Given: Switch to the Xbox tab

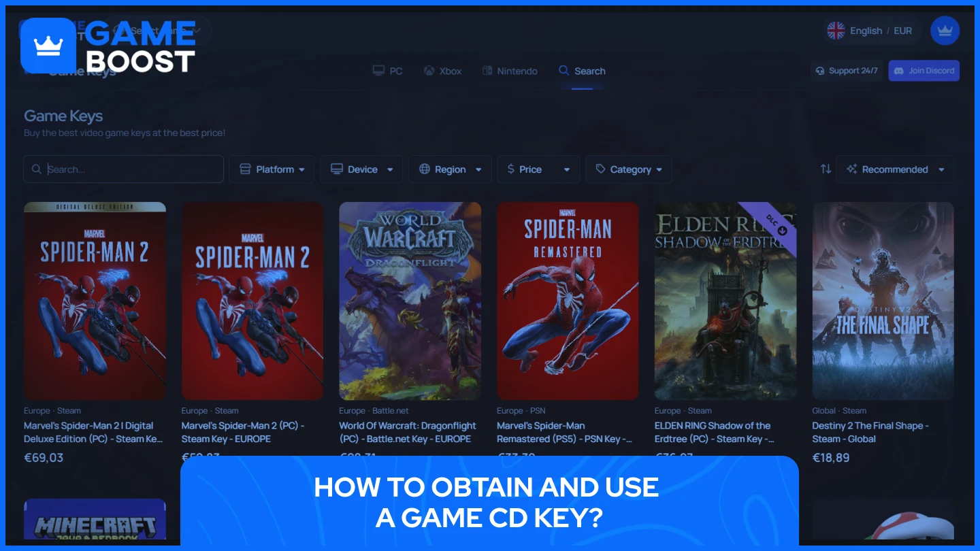Looking at the screenshot, I should tap(442, 71).
